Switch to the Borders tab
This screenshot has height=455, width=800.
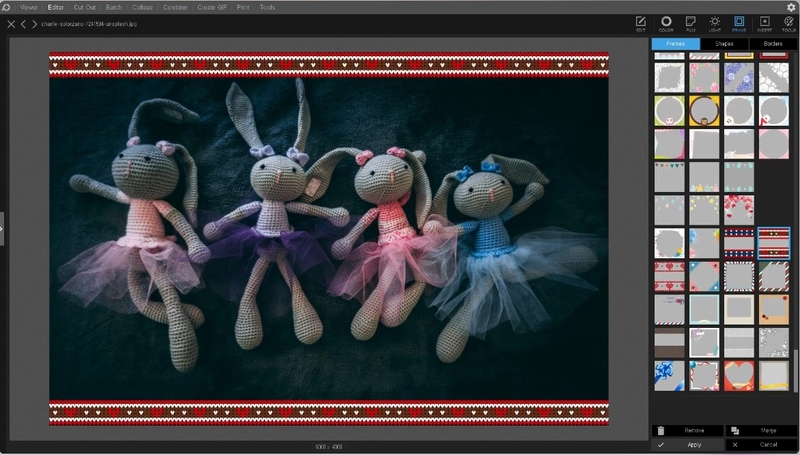(772, 44)
